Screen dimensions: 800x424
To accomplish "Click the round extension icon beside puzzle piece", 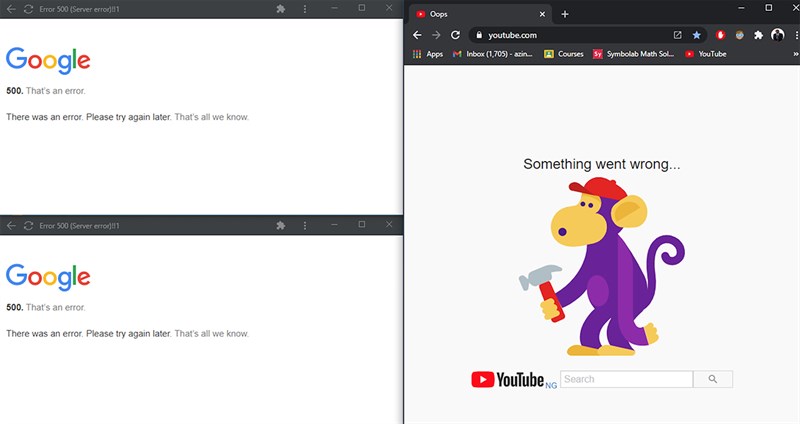I will [740, 35].
